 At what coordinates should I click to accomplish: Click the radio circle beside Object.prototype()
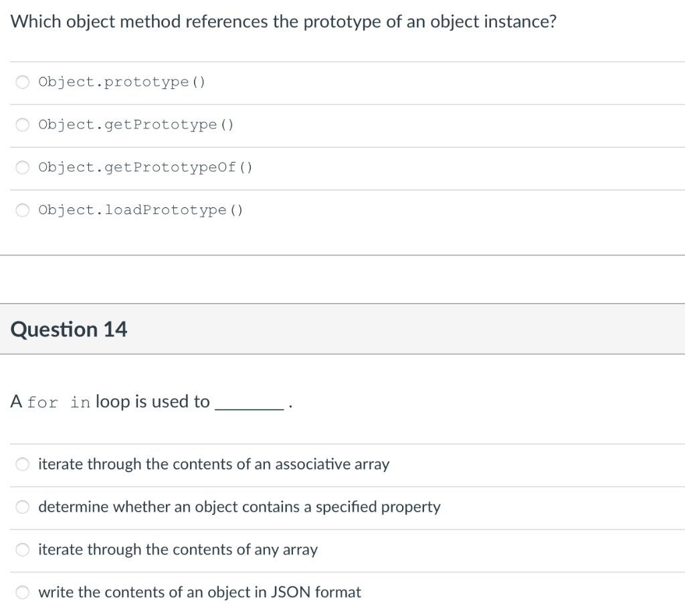click(x=22, y=82)
